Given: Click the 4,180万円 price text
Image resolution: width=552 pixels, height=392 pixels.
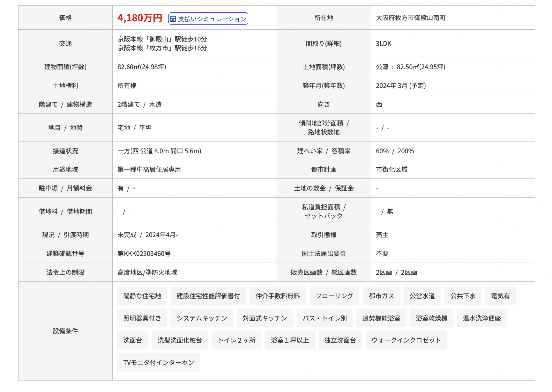Looking at the screenshot, I should pyautogui.click(x=140, y=18).
